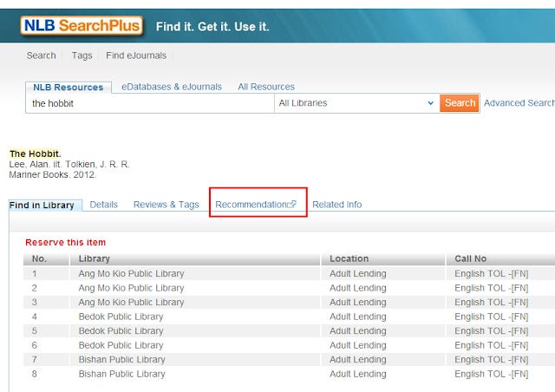The width and height of the screenshot is (555, 392).
Task: Click 'Adult Lending' in row 8
Action: pyautogui.click(x=358, y=374)
